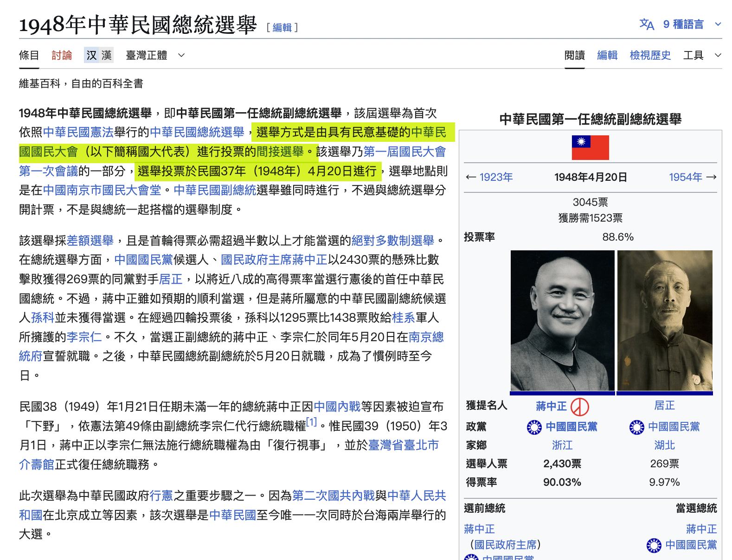Image resolution: width=732 pixels, height=560 pixels.
Task: Click the ROC flag image in infobox
Action: click(x=590, y=147)
